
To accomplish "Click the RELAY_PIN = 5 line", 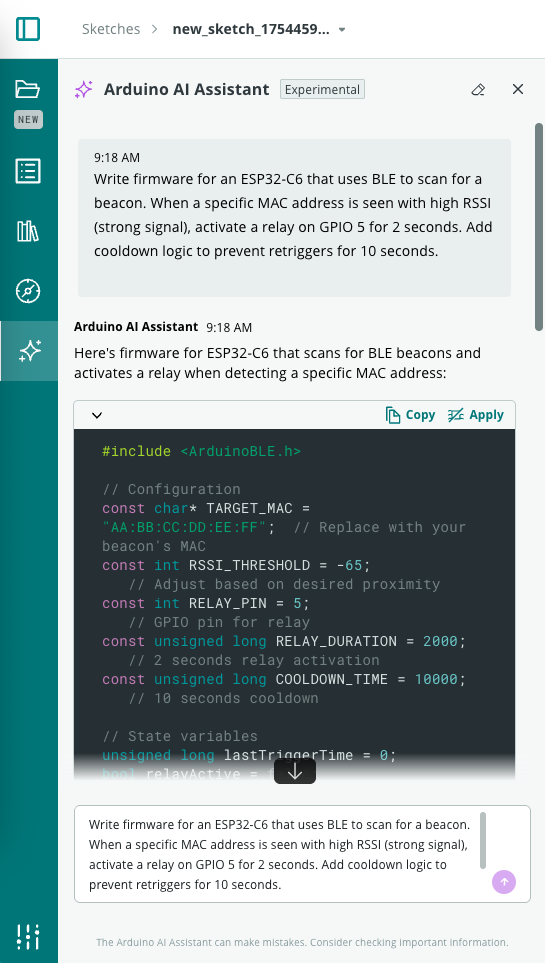I will click(206, 603).
